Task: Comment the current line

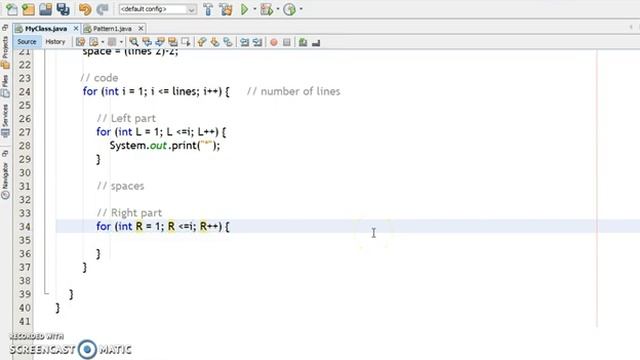Action: pos(303,42)
